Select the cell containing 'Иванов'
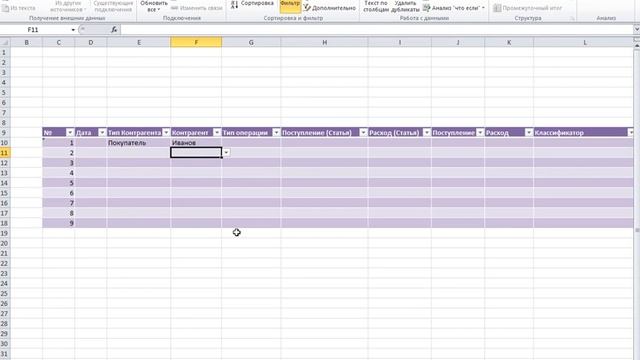 point(196,143)
